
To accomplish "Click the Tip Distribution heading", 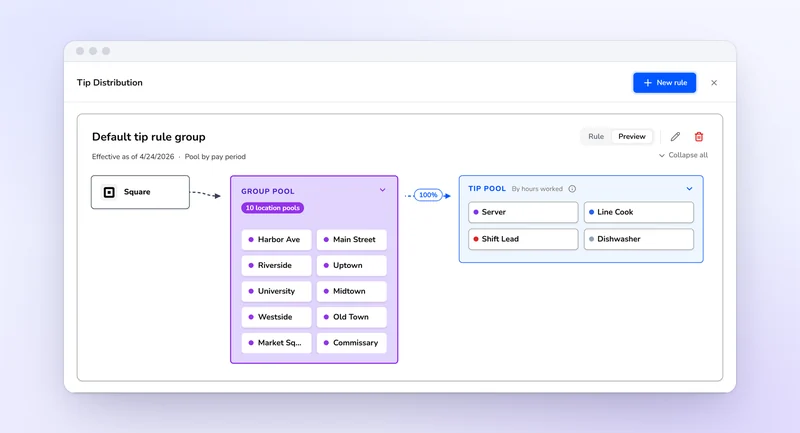I will coord(110,83).
